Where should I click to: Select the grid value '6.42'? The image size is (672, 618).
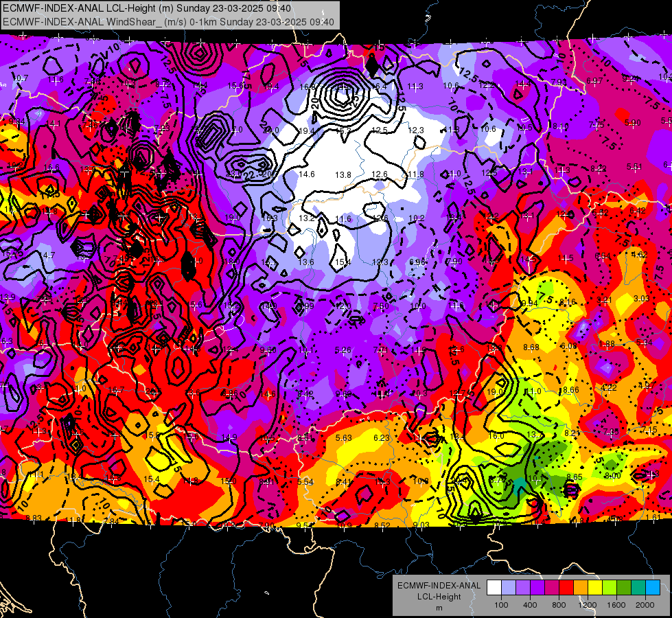click(637, 211)
